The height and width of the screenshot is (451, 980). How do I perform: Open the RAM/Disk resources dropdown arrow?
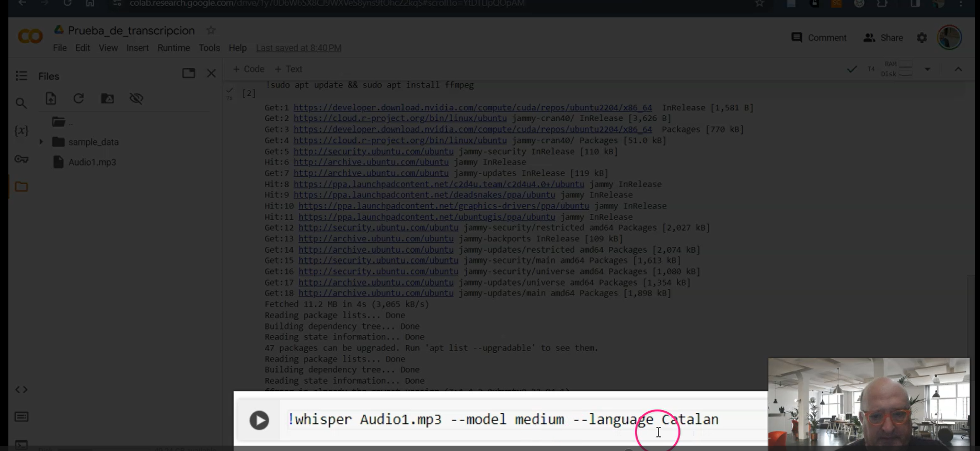pyautogui.click(x=927, y=69)
